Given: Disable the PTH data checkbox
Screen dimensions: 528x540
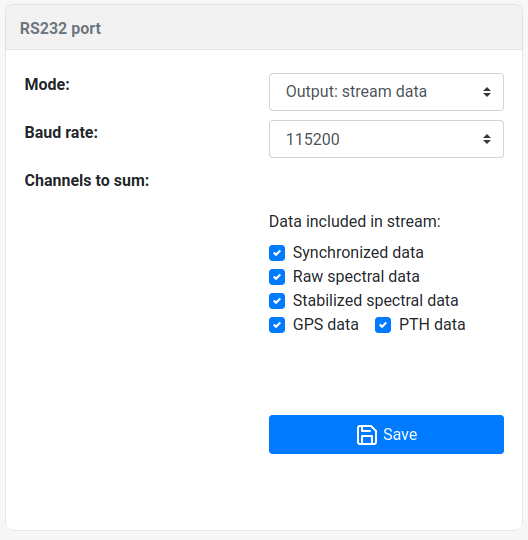Looking at the screenshot, I should 383,325.
